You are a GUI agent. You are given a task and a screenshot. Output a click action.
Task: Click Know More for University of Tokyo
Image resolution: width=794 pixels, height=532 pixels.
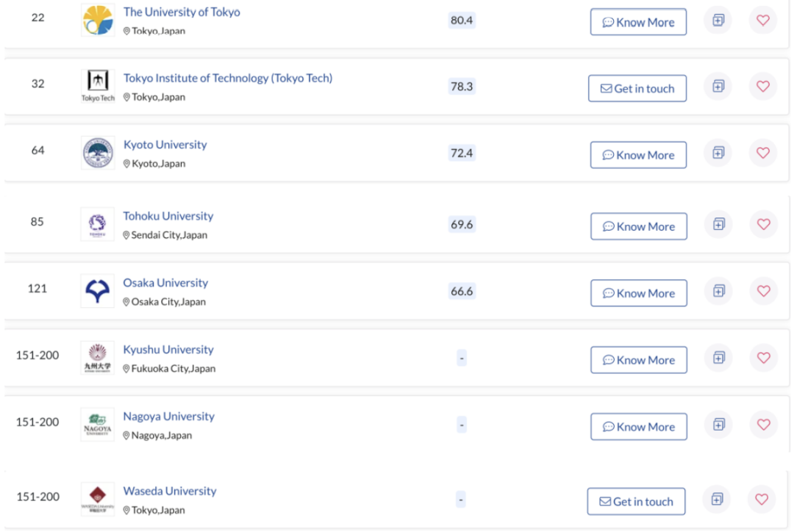[x=638, y=22]
